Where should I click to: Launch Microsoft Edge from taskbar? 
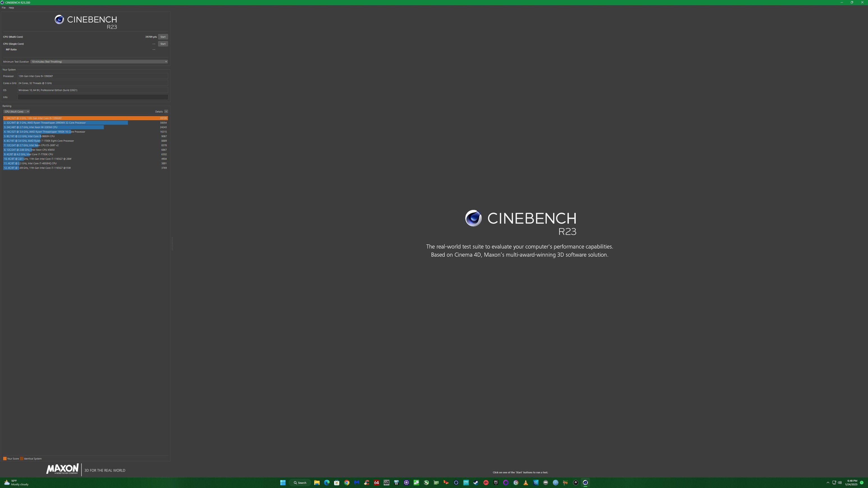pyautogui.click(x=327, y=483)
